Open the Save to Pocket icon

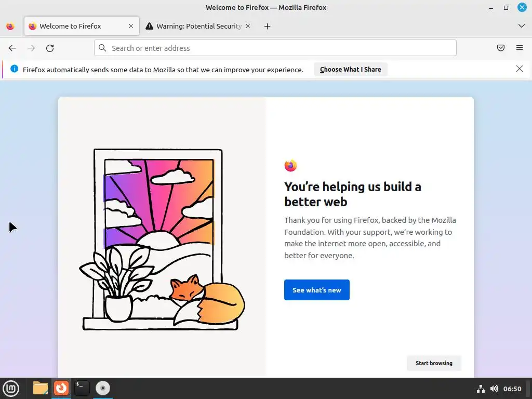(501, 48)
